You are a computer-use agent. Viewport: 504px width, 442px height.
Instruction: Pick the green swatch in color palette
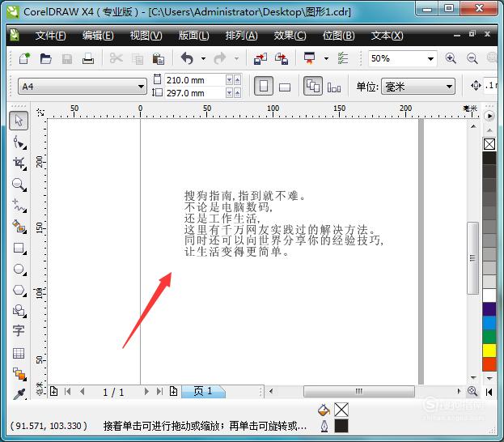[489, 337]
